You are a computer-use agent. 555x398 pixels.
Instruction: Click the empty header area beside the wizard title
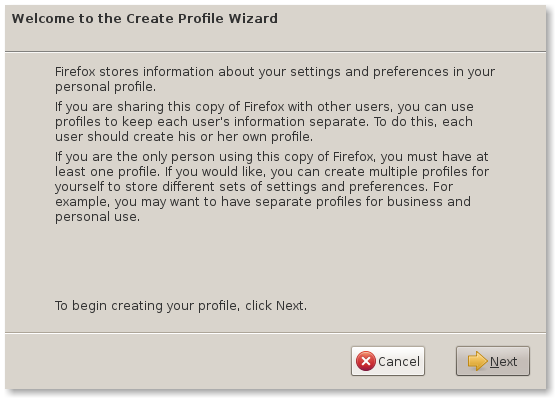[411, 28]
